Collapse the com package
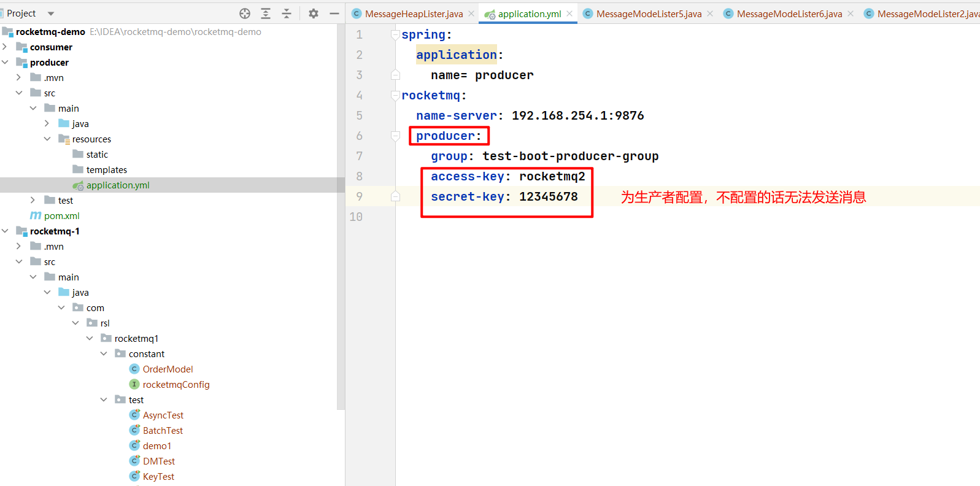Screen dimensions: 980x486 coord(61,307)
